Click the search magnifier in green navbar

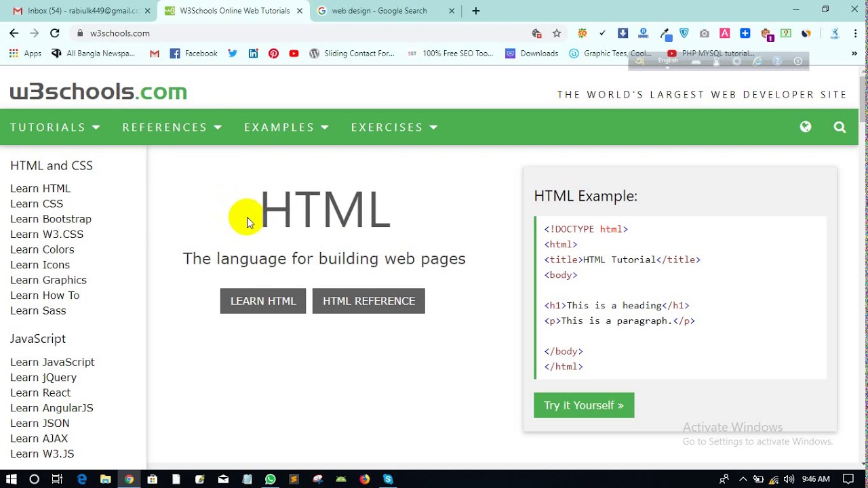[840, 127]
